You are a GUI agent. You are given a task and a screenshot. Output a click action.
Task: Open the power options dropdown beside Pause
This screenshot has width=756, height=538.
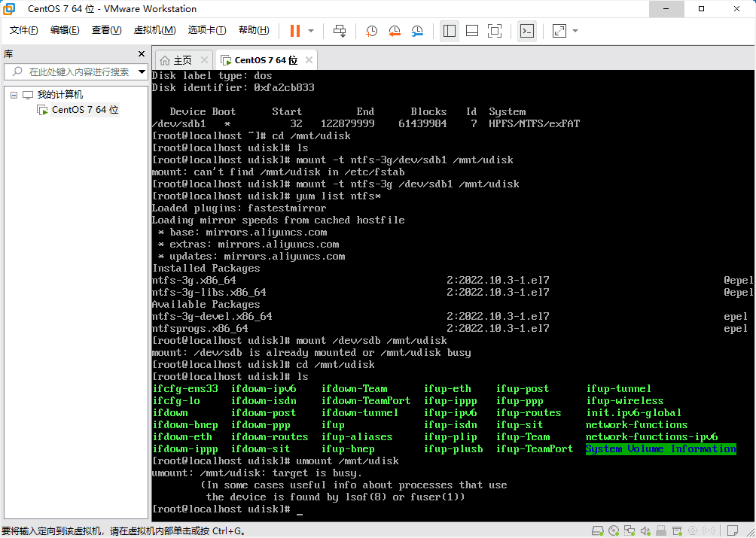[311, 31]
